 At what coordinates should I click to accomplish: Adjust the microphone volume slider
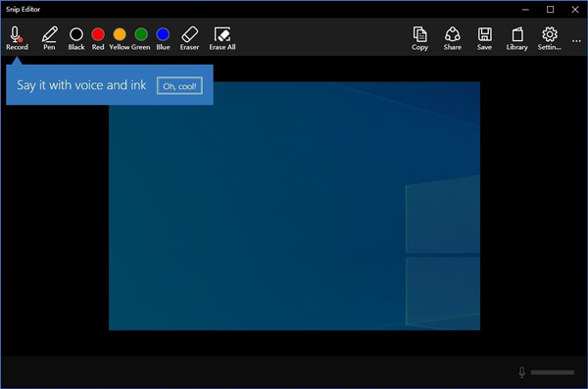pos(553,372)
